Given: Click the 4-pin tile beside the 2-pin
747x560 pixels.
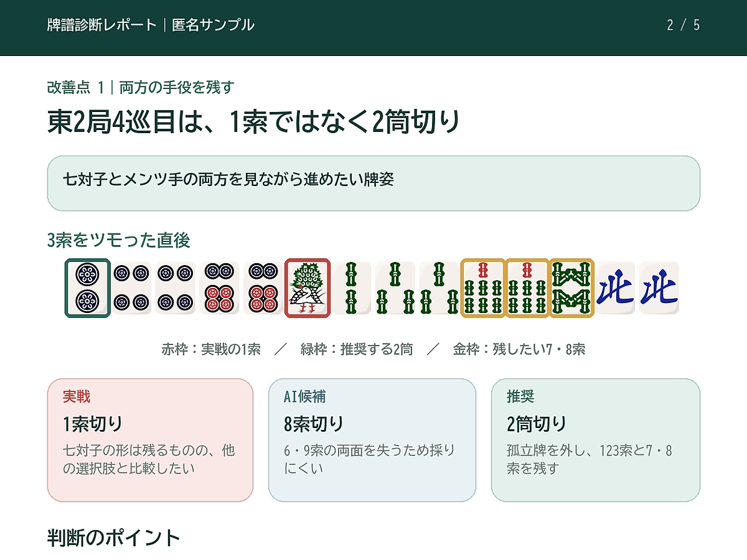Looking at the screenshot, I should (x=131, y=288).
